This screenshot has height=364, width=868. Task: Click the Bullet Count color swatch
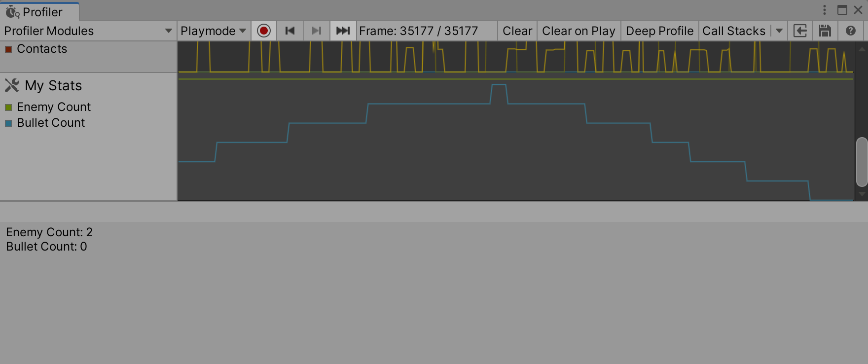(9, 122)
